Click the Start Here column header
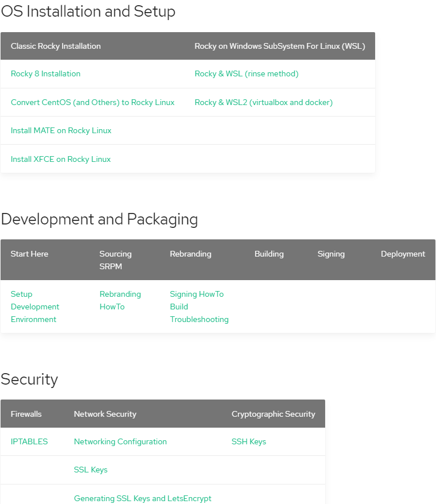 coord(29,254)
